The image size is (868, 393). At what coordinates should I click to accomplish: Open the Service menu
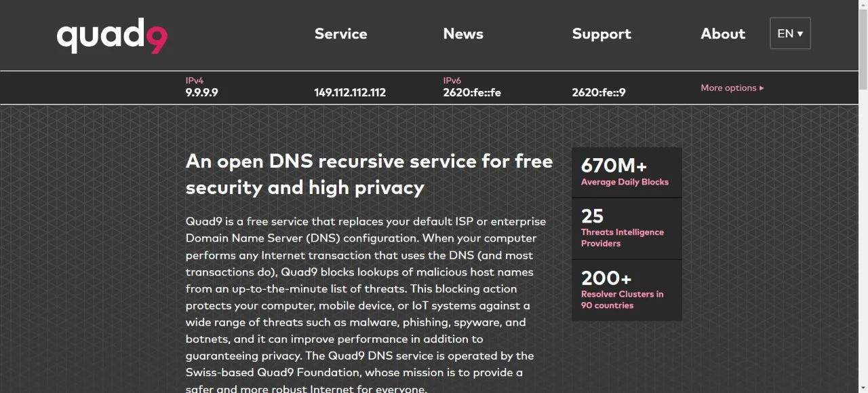pyautogui.click(x=340, y=34)
